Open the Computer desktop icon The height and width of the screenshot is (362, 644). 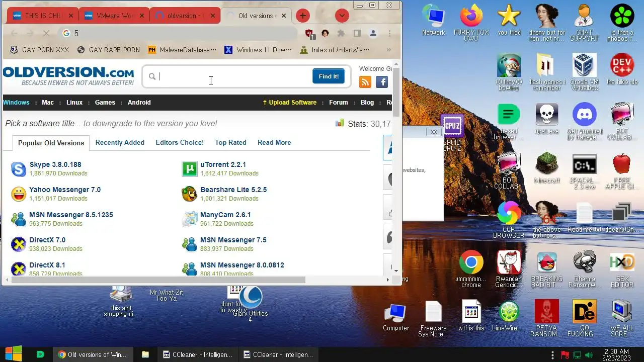click(395, 317)
